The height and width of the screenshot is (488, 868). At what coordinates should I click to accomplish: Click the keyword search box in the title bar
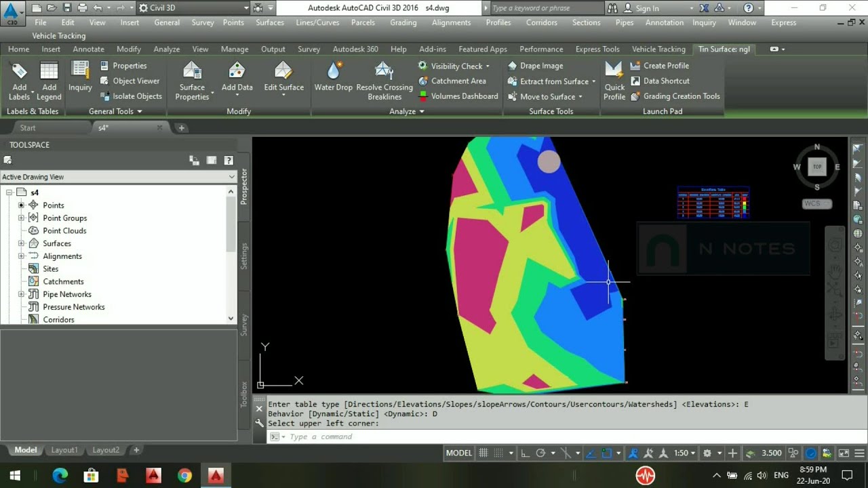click(546, 8)
